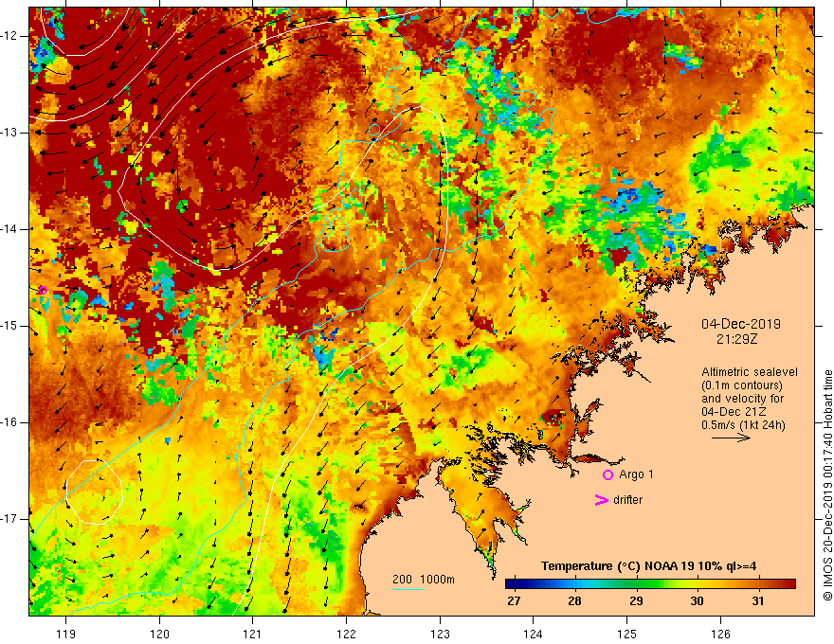The height and width of the screenshot is (644, 834).
Task: Click the longitude label 124
Action: 534,634
